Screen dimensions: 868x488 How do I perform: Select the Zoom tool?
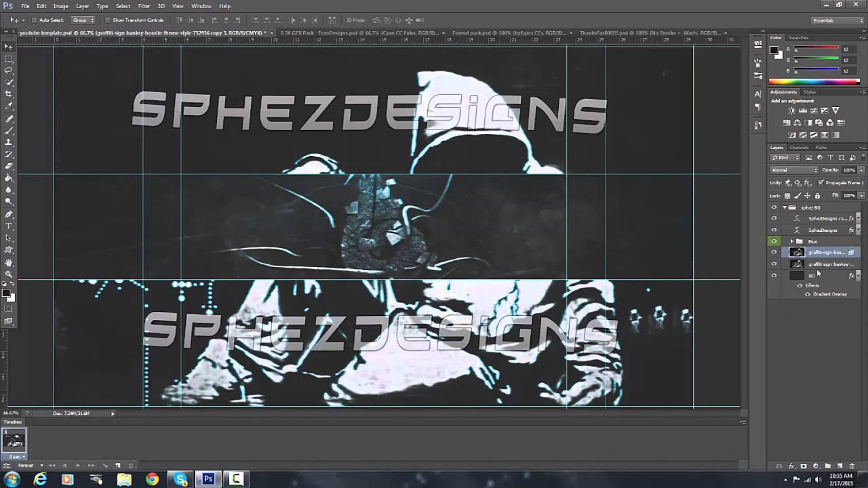tap(8, 274)
